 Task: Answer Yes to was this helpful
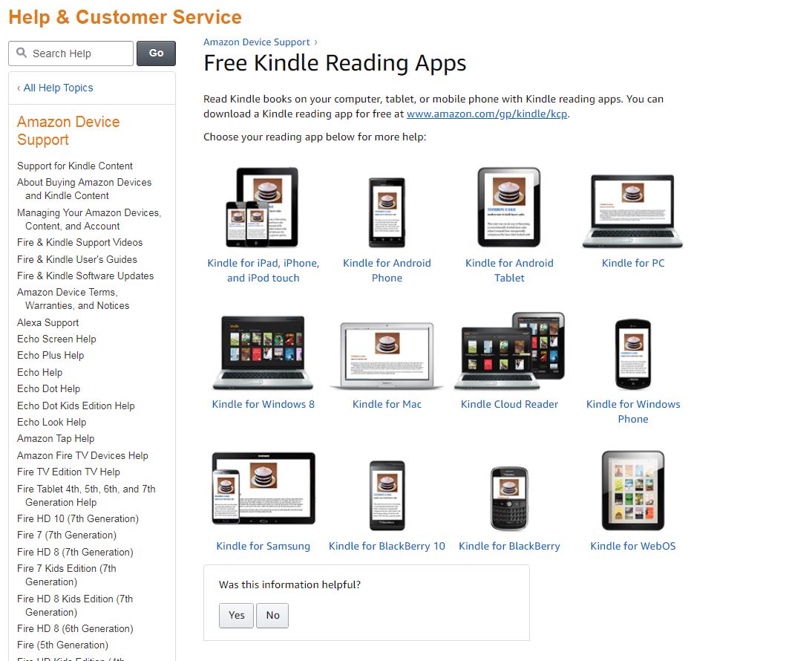coord(236,616)
